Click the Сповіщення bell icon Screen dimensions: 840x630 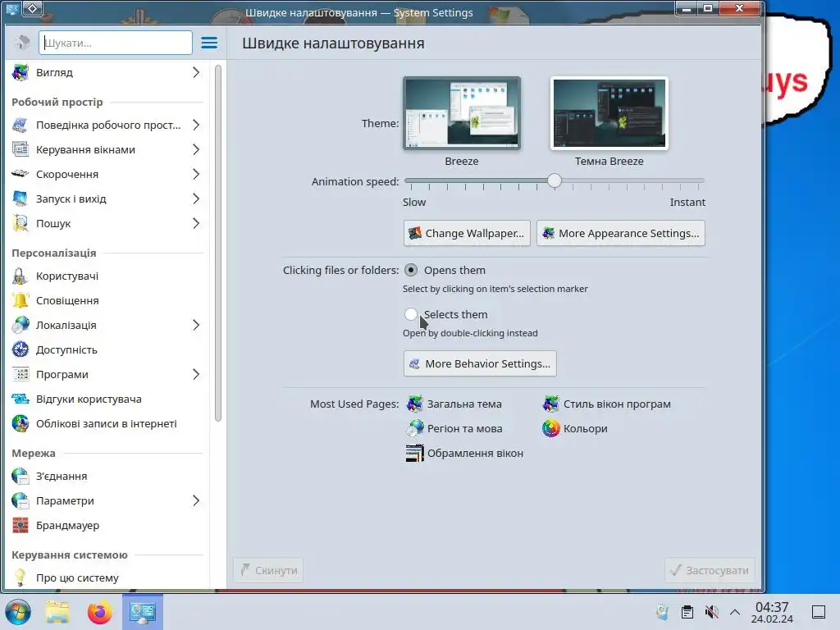(21, 300)
